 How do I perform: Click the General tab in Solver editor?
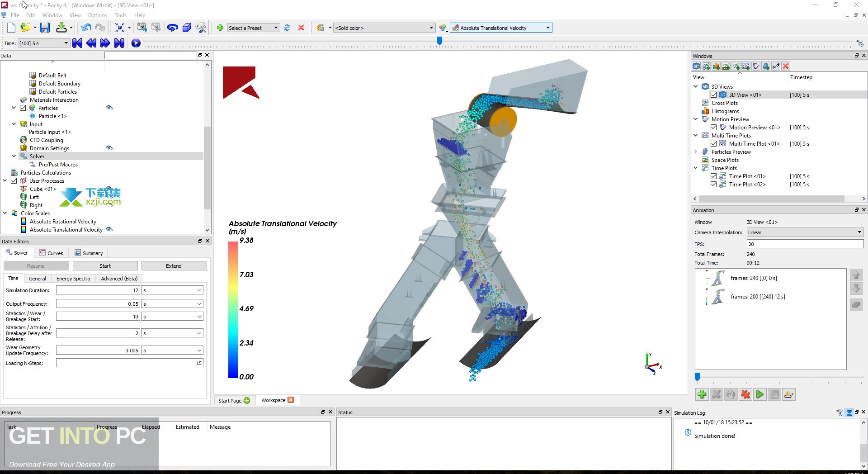[x=37, y=279]
